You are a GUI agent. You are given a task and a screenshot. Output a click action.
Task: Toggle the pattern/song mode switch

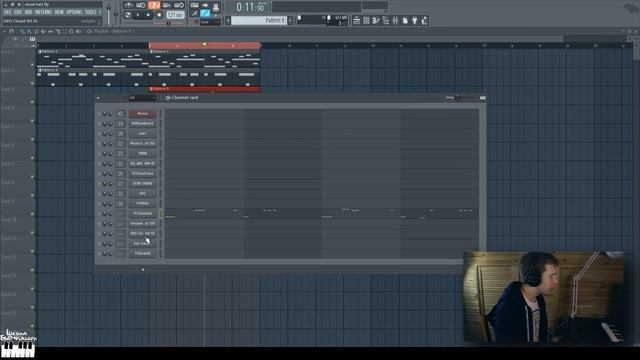(x=127, y=15)
